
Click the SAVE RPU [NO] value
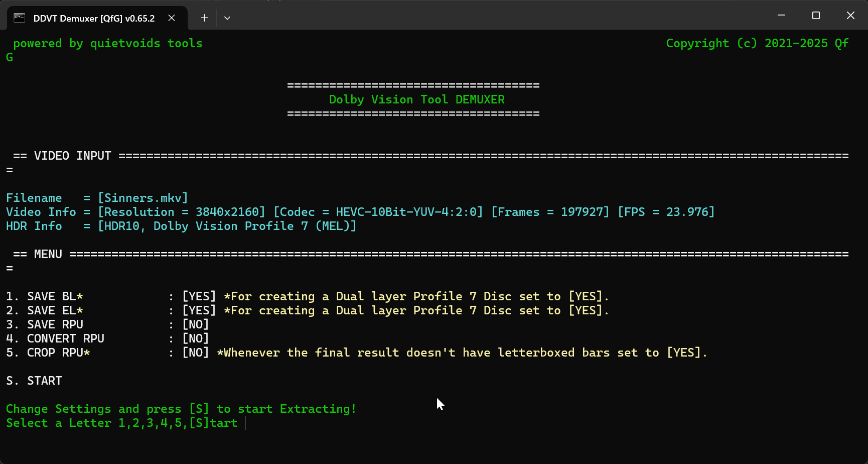[x=195, y=324]
